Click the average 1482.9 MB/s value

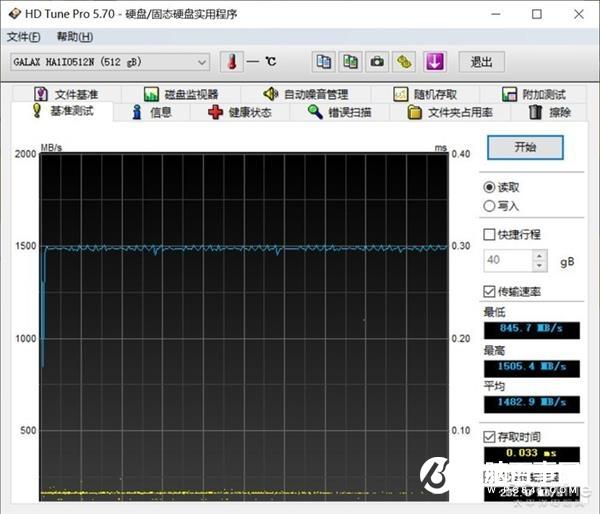click(x=532, y=403)
